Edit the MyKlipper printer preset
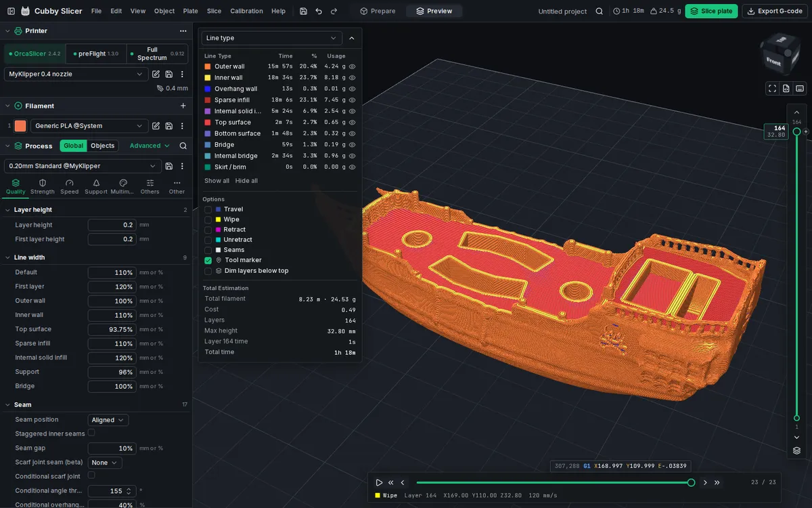 pos(156,74)
